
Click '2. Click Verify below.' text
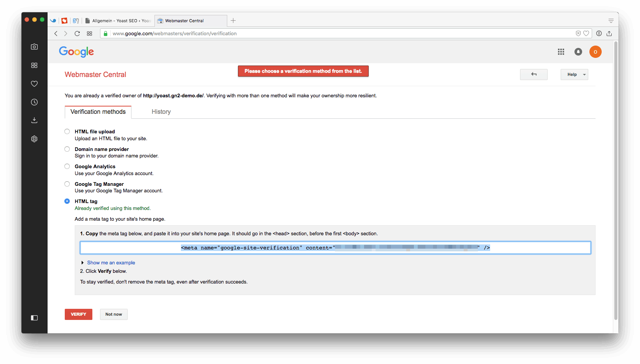(103, 271)
